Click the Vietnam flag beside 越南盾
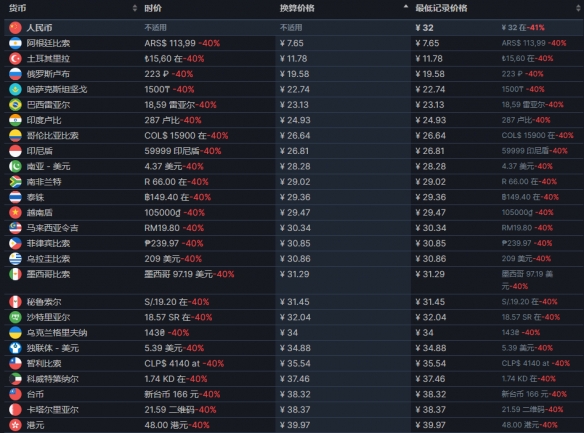 point(15,212)
